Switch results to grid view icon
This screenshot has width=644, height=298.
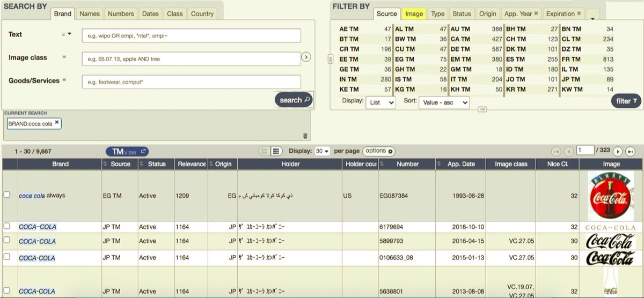pyautogui.click(x=276, y=152)
